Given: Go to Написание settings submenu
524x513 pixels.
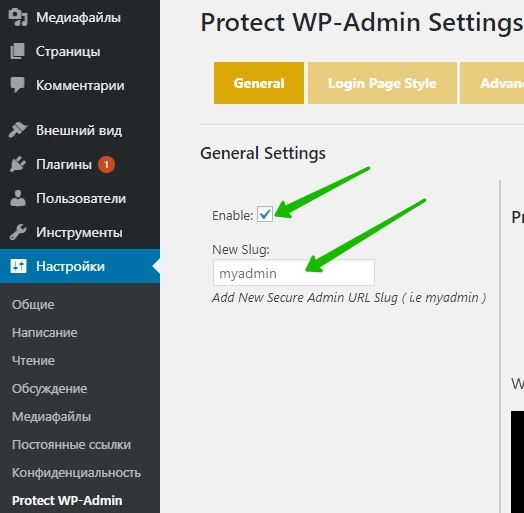Looking at the screenshot, I should pyautogui.click(x=45, y=333).
